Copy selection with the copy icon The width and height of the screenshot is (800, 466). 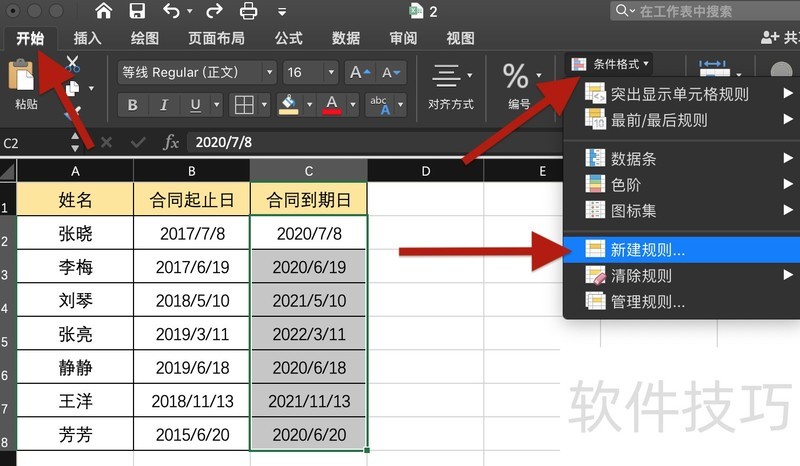pos(73,88)
